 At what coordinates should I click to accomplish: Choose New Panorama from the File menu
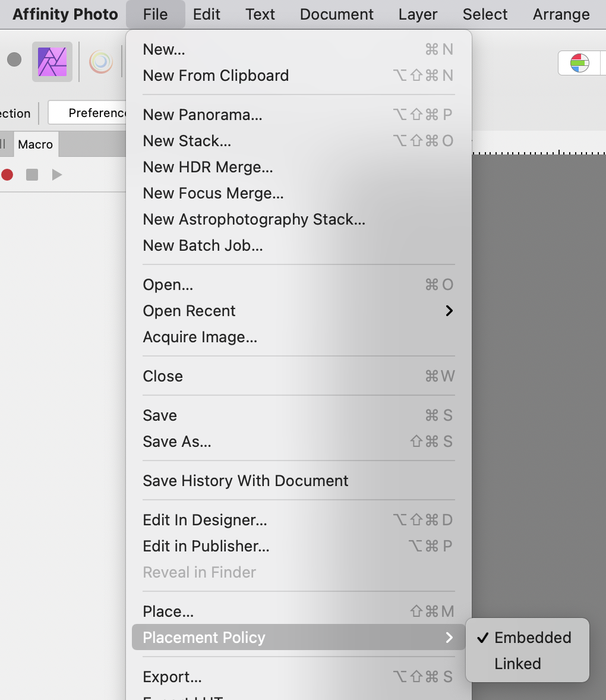point(203,114)
